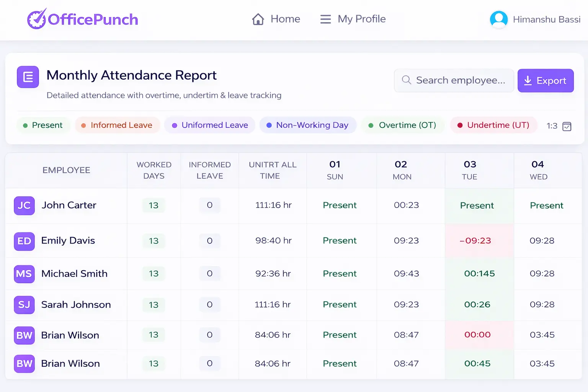This screenshot has height=392, width=588.
Task: Go to the Home menu item
Action: pyautogui.click(x=285, y=19)
